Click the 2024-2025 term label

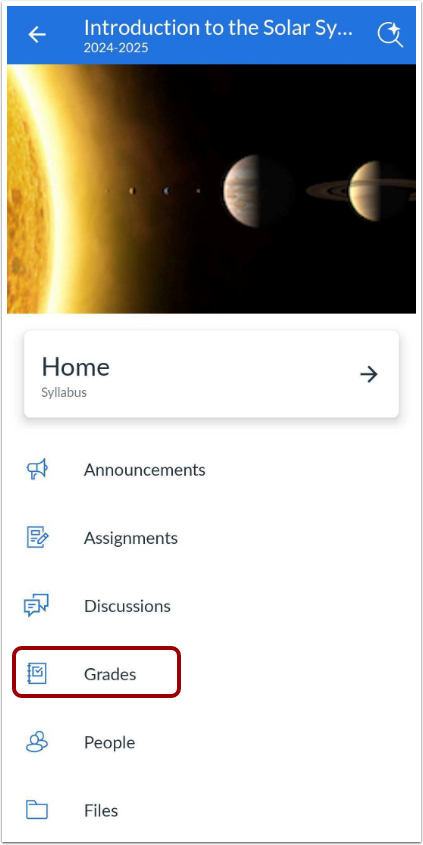click(x=116, y=49)
